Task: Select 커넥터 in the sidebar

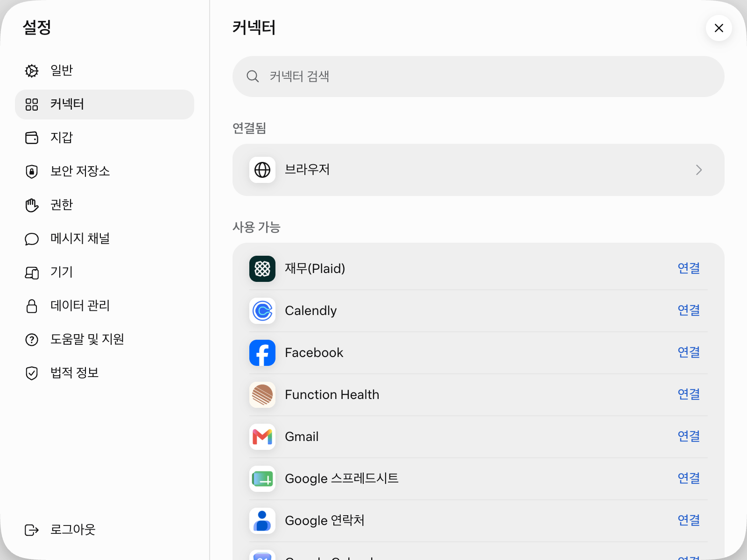Action: 105,105
